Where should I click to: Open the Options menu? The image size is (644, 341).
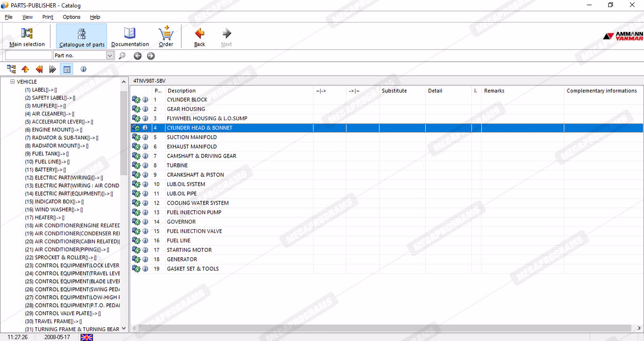(x=72, y=17)
